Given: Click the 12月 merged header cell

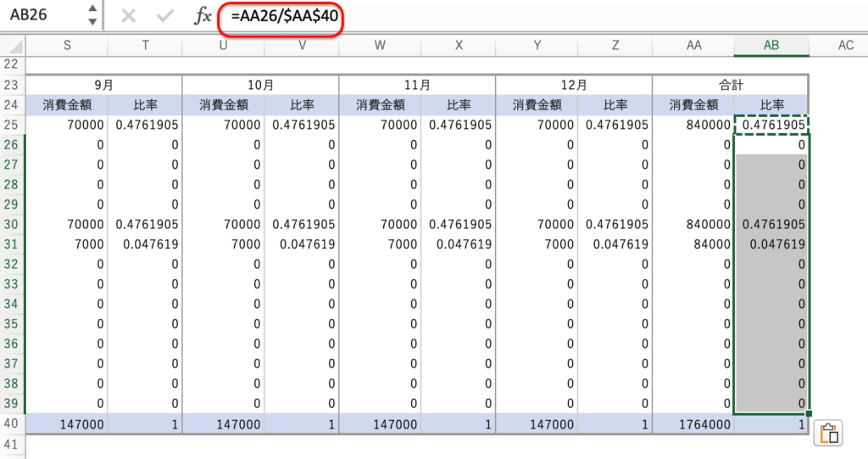Looking at the screenshot, I should tap(573, 85).
